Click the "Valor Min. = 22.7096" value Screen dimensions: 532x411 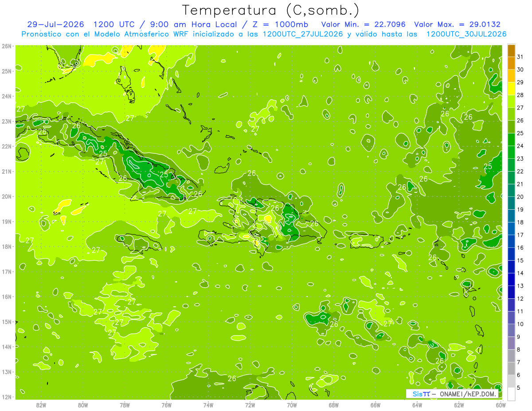363,24
